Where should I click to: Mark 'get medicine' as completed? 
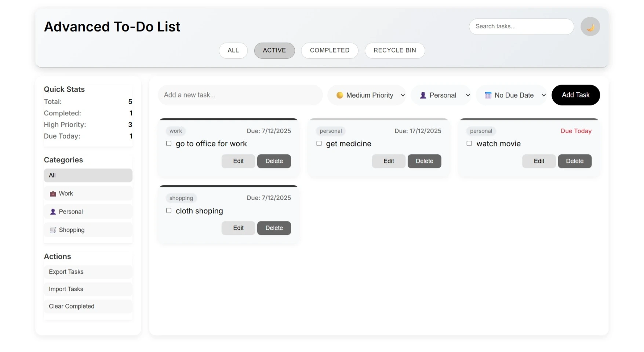319,143
